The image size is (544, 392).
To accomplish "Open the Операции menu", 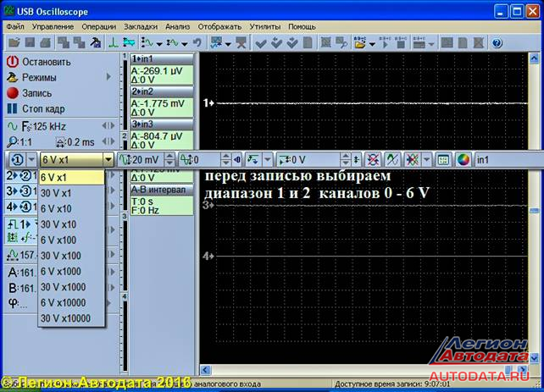I will 99,27.
